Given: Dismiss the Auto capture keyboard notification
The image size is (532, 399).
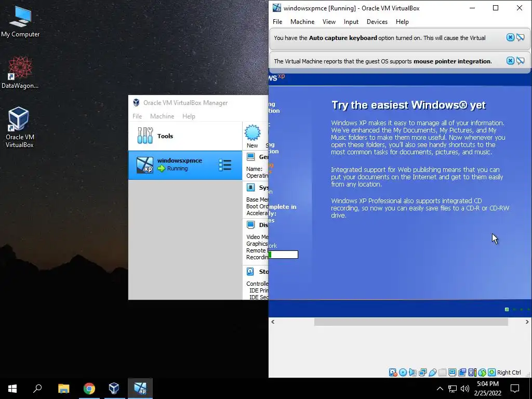Looking at the screenshot, I should click(510, 37).
